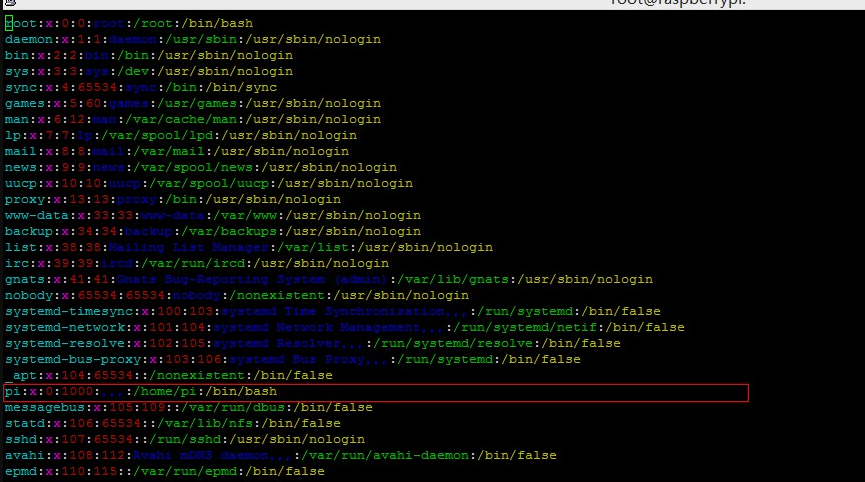
Task: Select the lp user line with /var/spool/lpd
Action: click(181, 136)
